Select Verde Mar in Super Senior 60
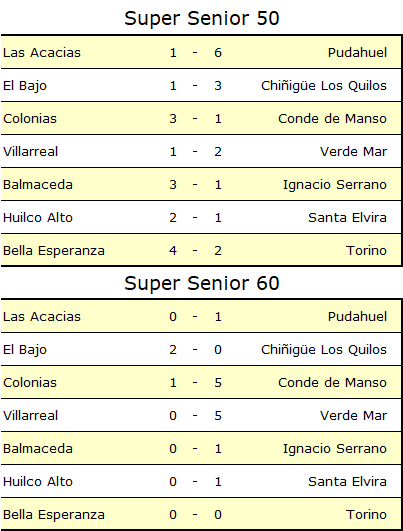The width and height of the screenshot is (403, 531). tap(354, 416)
